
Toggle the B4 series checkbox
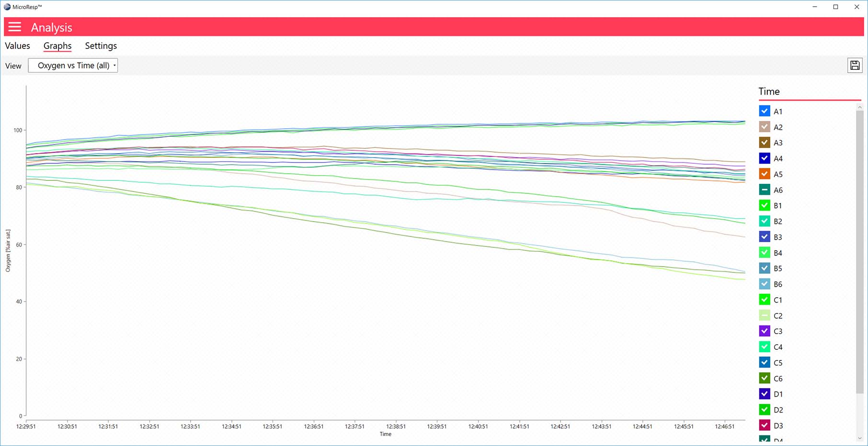click(765, 253)
